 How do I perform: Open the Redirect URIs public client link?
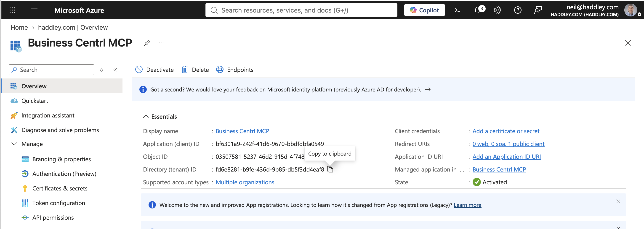[508, 144]
